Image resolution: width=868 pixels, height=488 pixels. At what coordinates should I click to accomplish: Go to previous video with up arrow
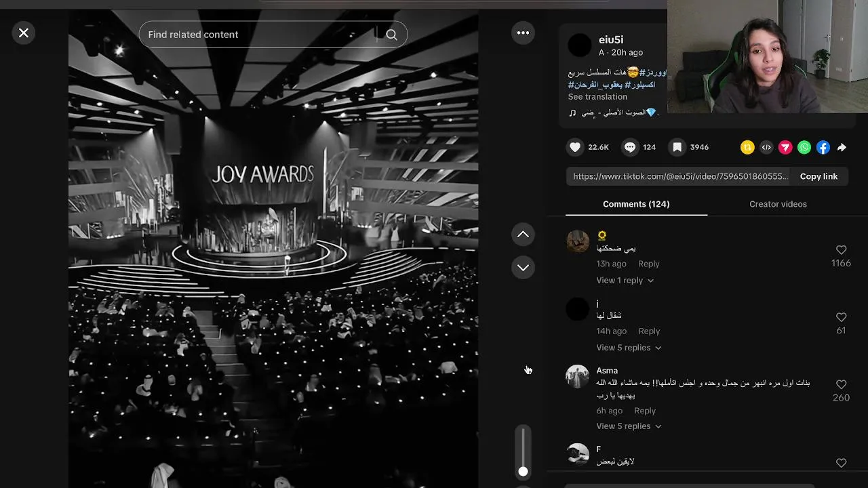coord(523,235)
